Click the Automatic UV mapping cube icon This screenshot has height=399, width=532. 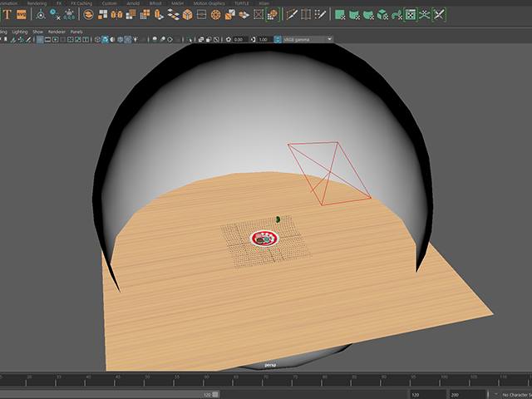382,15
